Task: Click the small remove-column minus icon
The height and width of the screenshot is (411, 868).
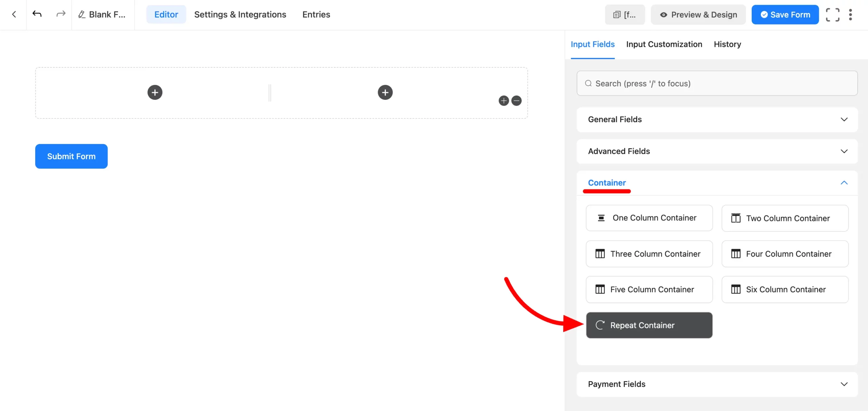Action: 516,101
